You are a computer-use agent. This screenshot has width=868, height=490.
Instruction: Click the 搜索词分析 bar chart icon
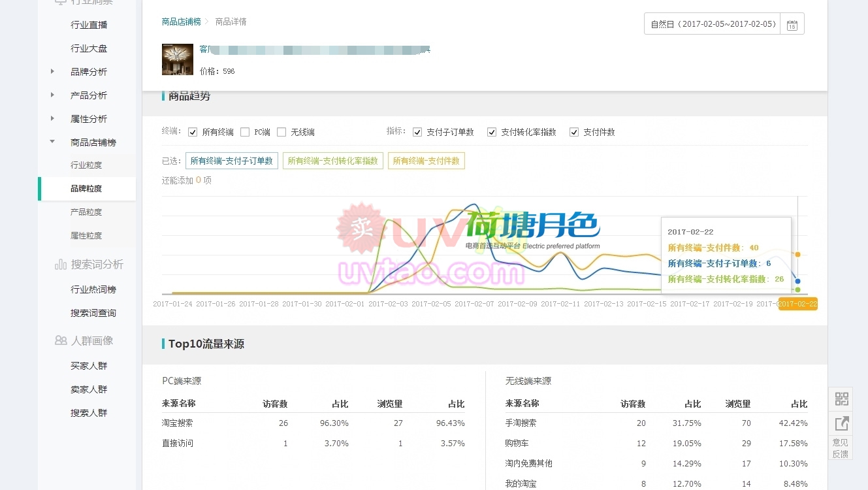tap(61, 265)
